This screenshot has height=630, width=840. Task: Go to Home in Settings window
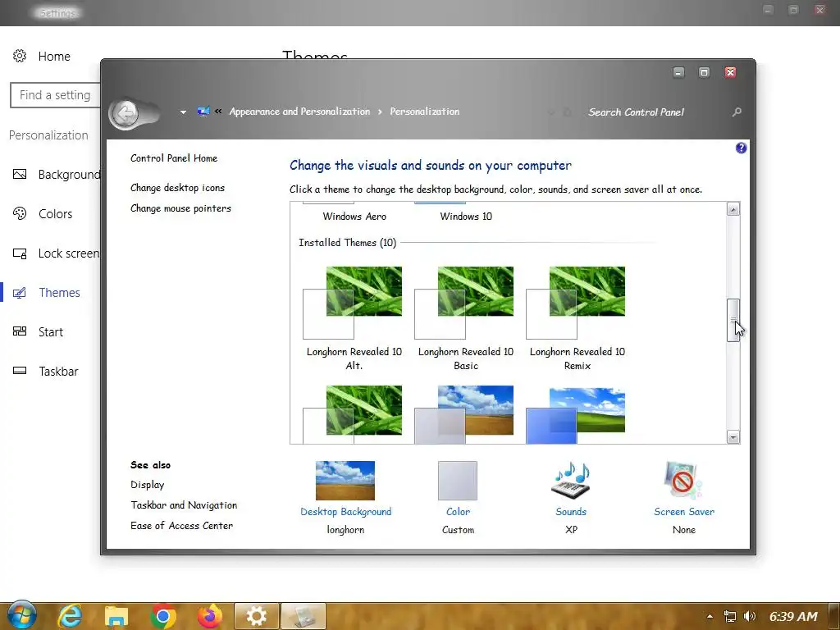(54, 57)
